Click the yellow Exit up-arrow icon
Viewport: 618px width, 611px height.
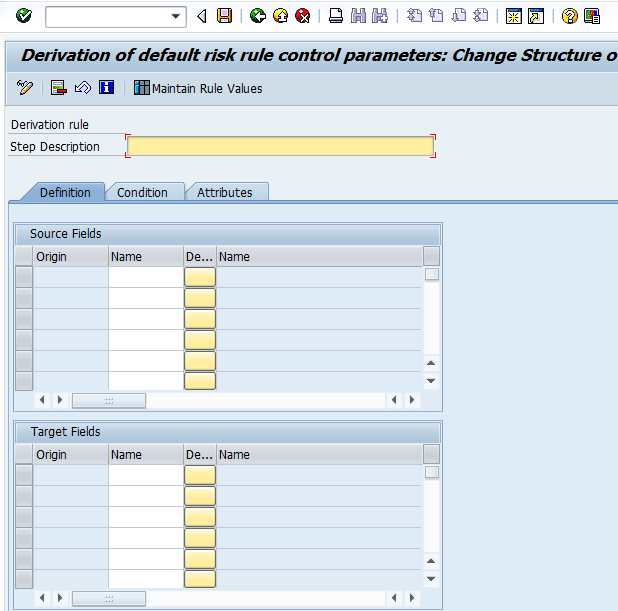280,16
